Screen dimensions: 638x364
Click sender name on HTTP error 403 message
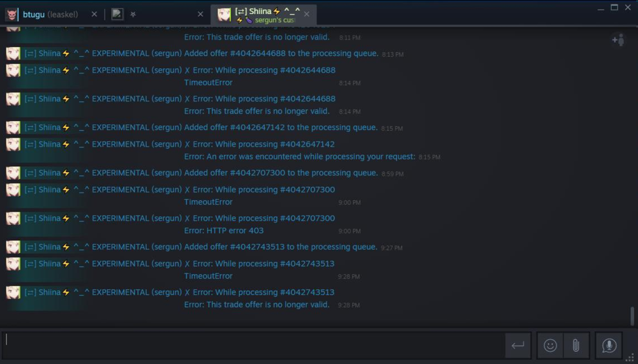coord(103,219)
